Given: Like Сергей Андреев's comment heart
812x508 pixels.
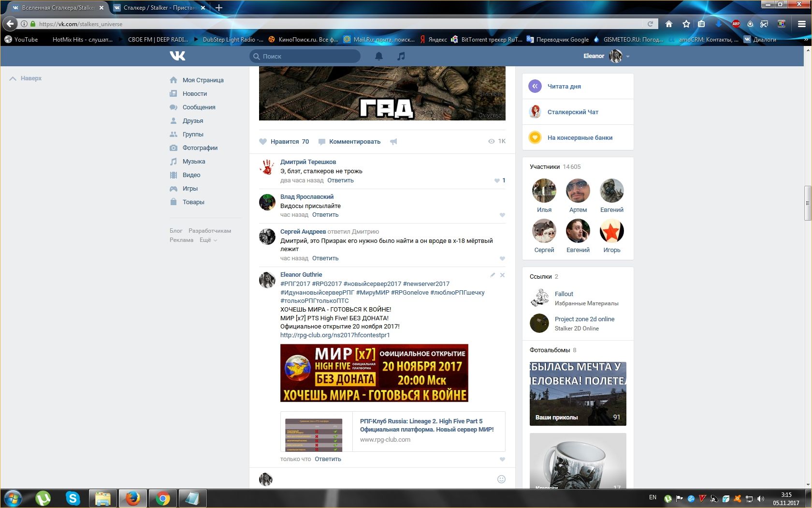Looking at the screenshot, I should pyautogui.click(x=502, y=258).
